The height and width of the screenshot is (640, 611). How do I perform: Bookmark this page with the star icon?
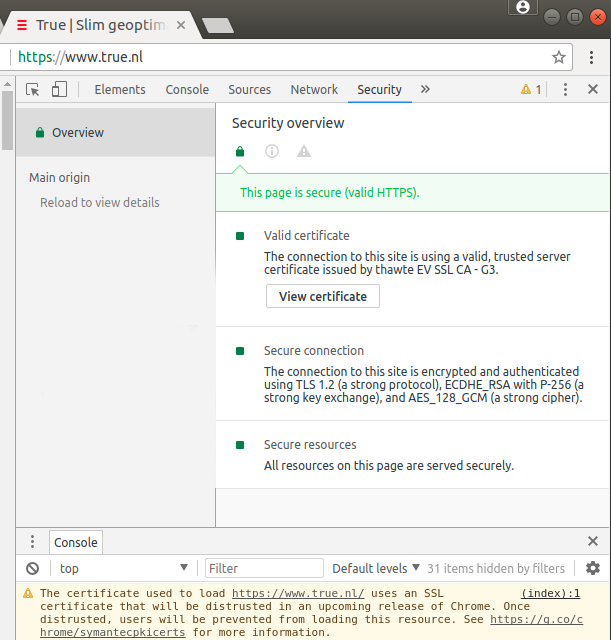tap(559, 57)
